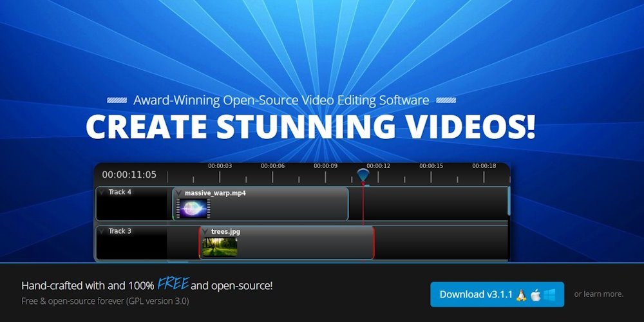This screenshot has width=644, height=322.
Task: Click the Download v3.1.1 button
Action: coord(497,294)
